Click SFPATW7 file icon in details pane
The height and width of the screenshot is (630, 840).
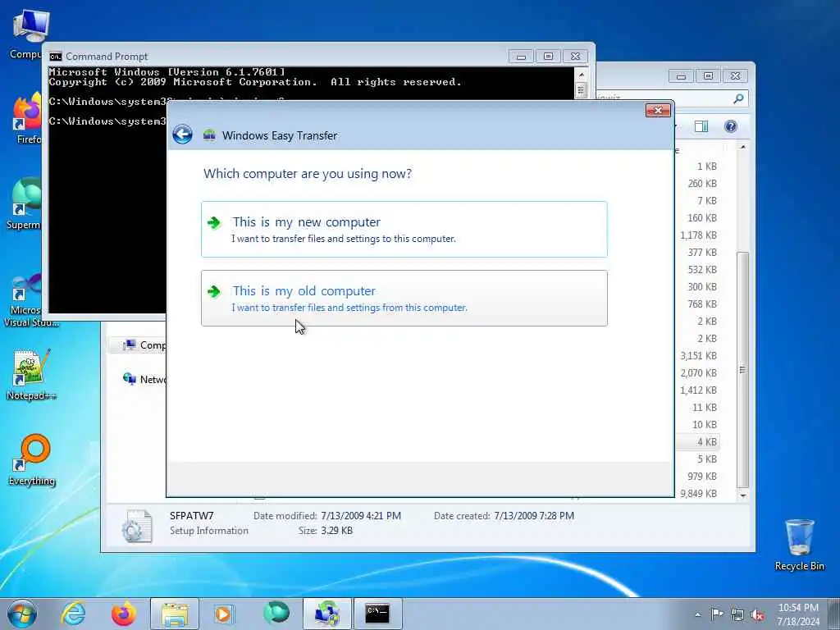(x=136, y=525)
